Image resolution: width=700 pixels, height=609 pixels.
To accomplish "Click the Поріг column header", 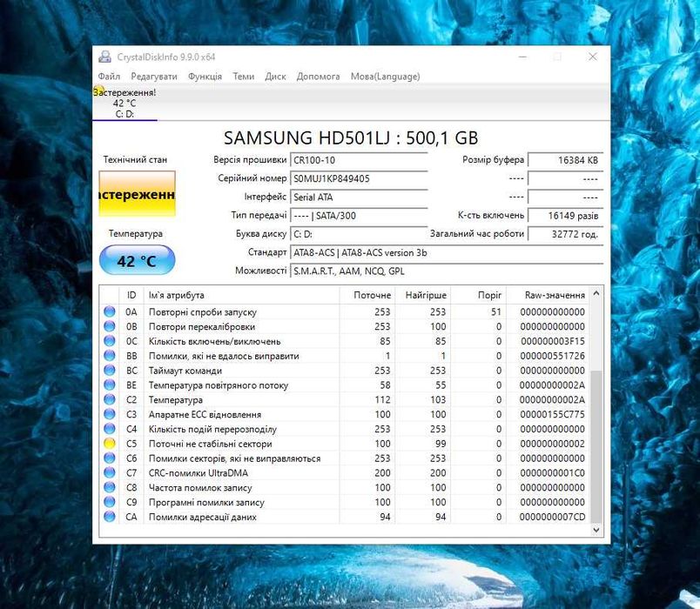I will click(479, 295).
